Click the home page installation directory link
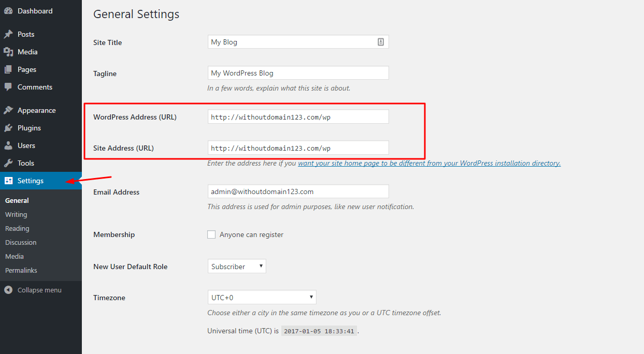644x354 pixels. click(429, 163)
